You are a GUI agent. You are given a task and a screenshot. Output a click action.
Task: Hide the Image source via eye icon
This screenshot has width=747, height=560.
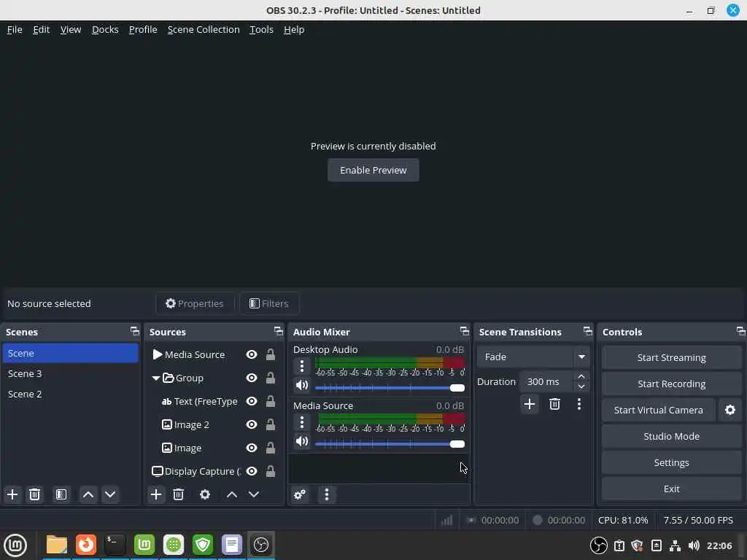[x=252, y=448]
